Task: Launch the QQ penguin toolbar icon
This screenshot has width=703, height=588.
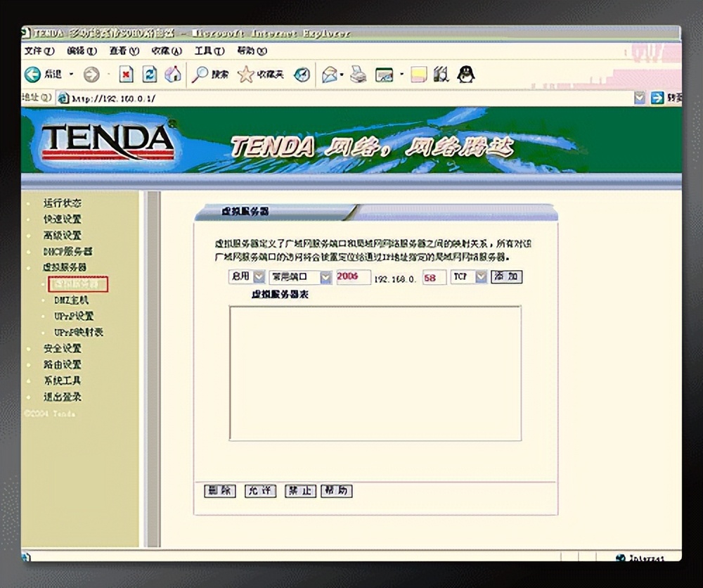Action: pos(465,75)
